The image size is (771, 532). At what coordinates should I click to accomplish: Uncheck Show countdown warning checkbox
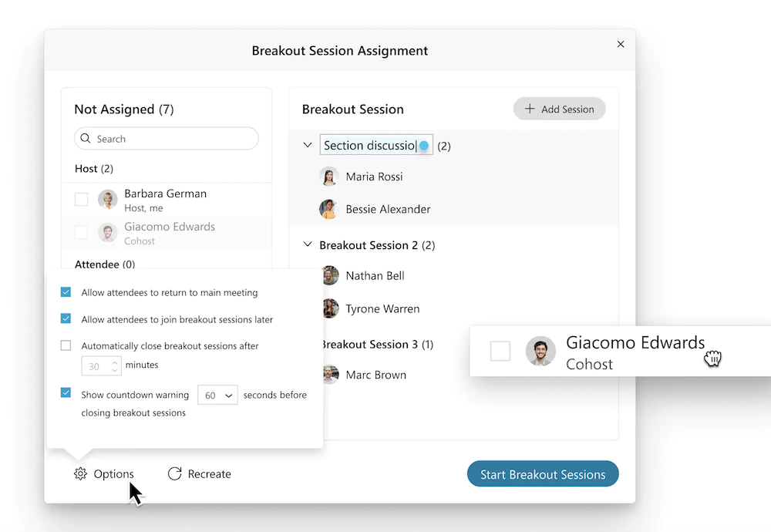pos(66,393)
